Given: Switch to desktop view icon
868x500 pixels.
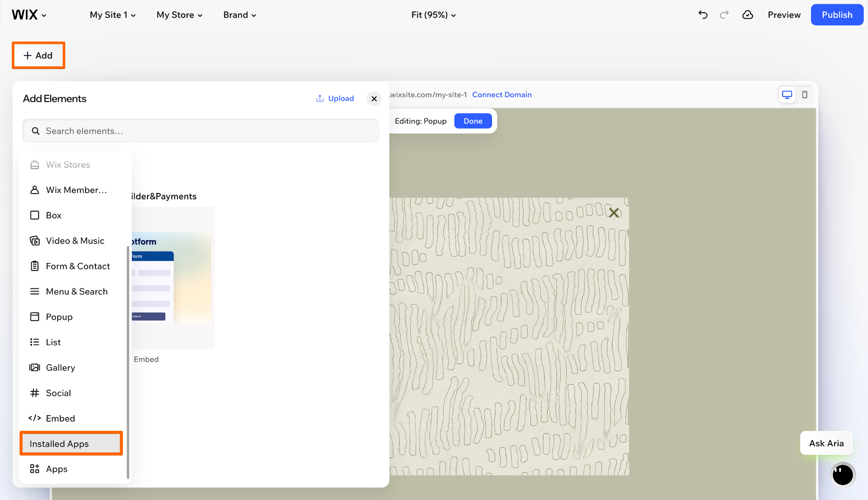Looking at the screenshot, I should pos(787,95).
